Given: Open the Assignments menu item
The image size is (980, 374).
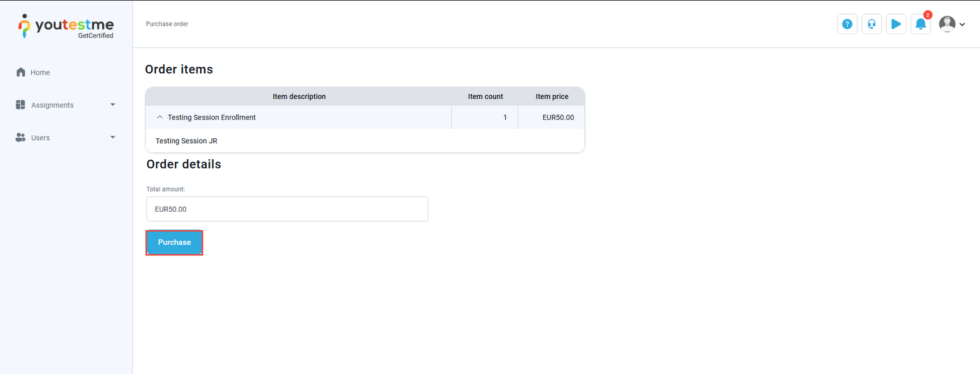Looking at the screenshot, I should click(x=52, y=105).
